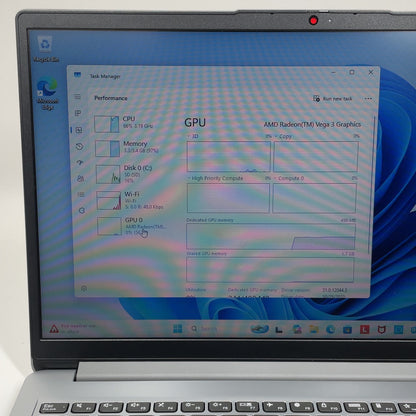Open App history page in sidebar
Viewport: 416px width, 416px height.
pos(79,146)
